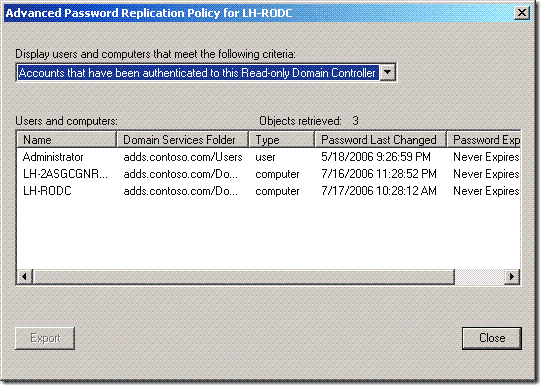The image size is (540, 385).
Task: Sort by the Type column header
Action: (282, 140)
